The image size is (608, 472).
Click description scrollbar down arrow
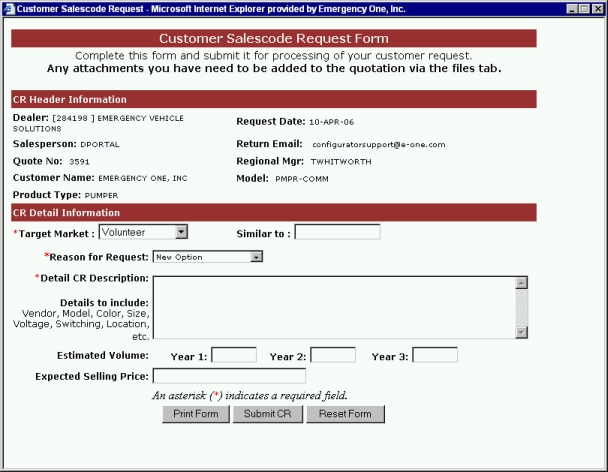522,332
